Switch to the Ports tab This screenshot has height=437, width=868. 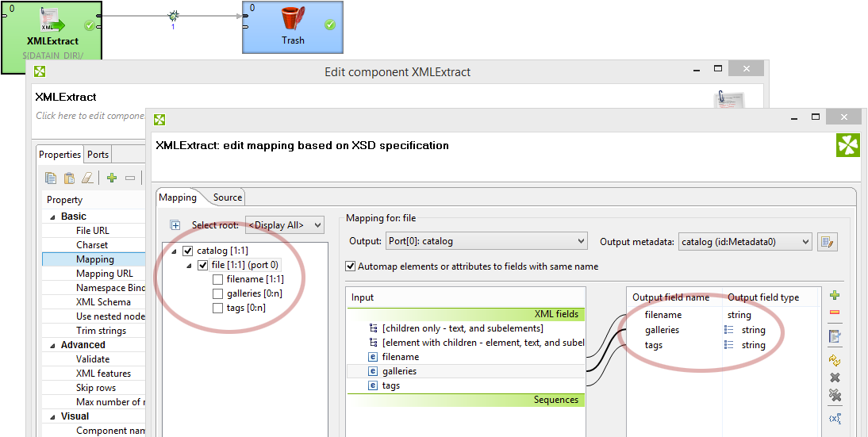pyautogui.click(x=98, y=155)
